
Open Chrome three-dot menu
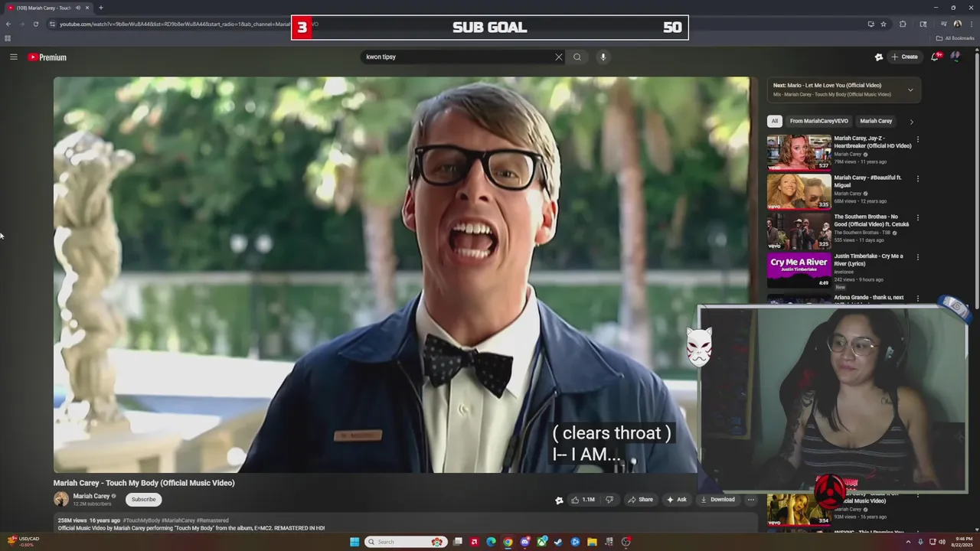point(972,24)
